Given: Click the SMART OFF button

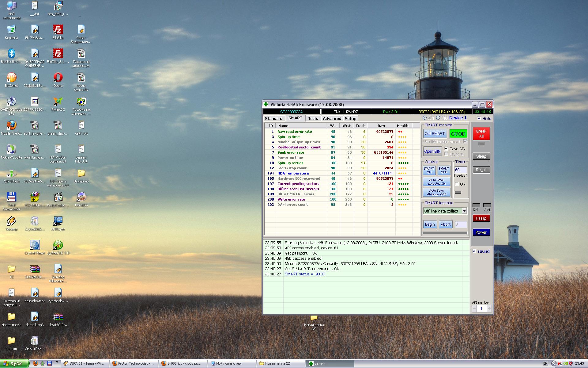Looking at the screenshot, I should click(x=444, y=170).
